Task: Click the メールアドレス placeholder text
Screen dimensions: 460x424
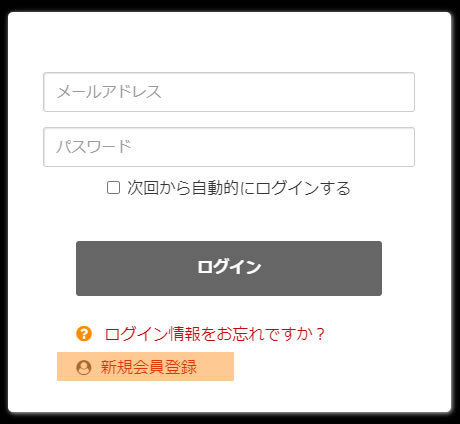Action: click(x=109, y=92)
